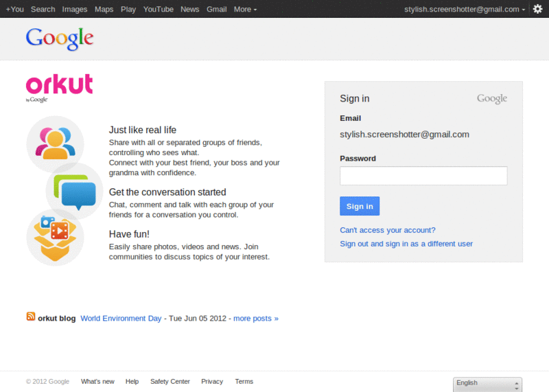Click the blue Sign in button

click(360, 206)
